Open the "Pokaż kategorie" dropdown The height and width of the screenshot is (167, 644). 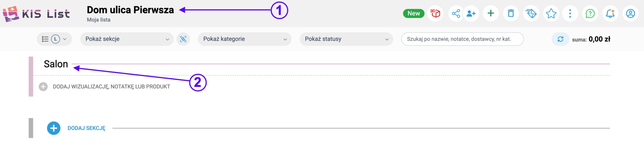244,39
